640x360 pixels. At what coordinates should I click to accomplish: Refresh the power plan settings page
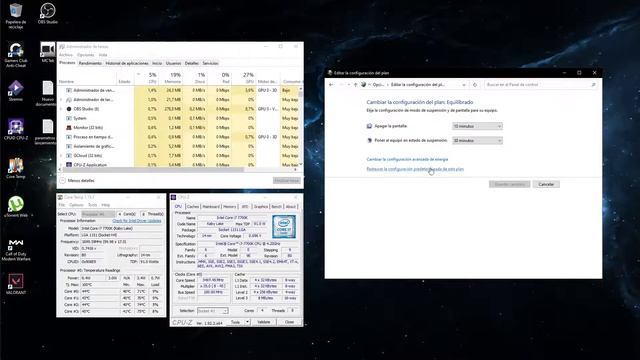point(474,84)
